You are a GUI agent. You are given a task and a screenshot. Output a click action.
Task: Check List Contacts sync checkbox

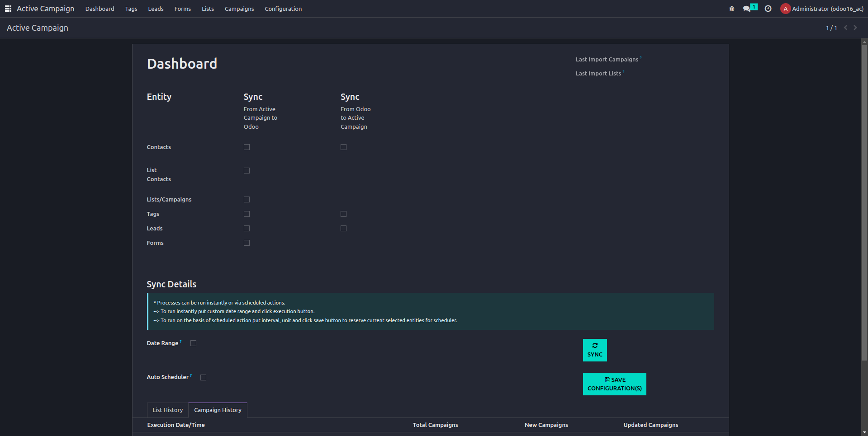247,170
